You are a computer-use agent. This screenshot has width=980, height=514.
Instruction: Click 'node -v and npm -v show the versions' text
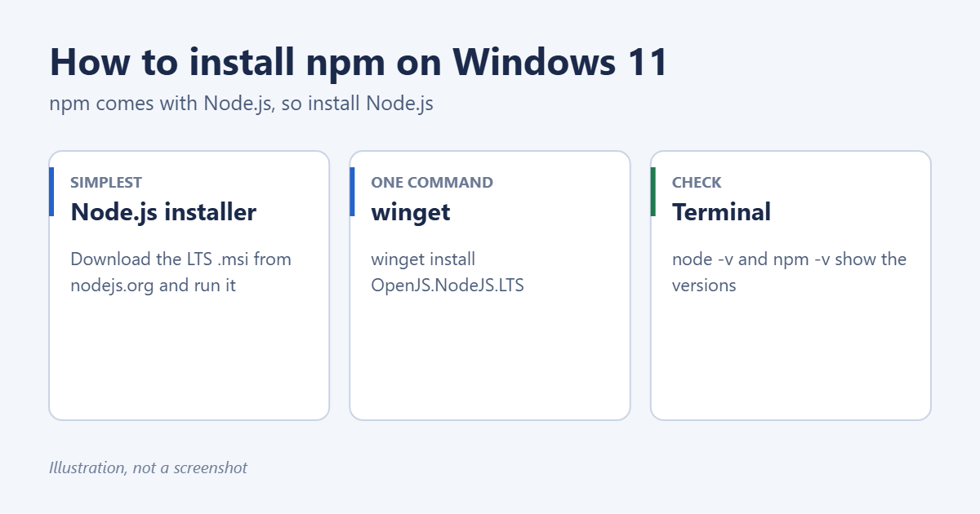(x=789, y=273)
